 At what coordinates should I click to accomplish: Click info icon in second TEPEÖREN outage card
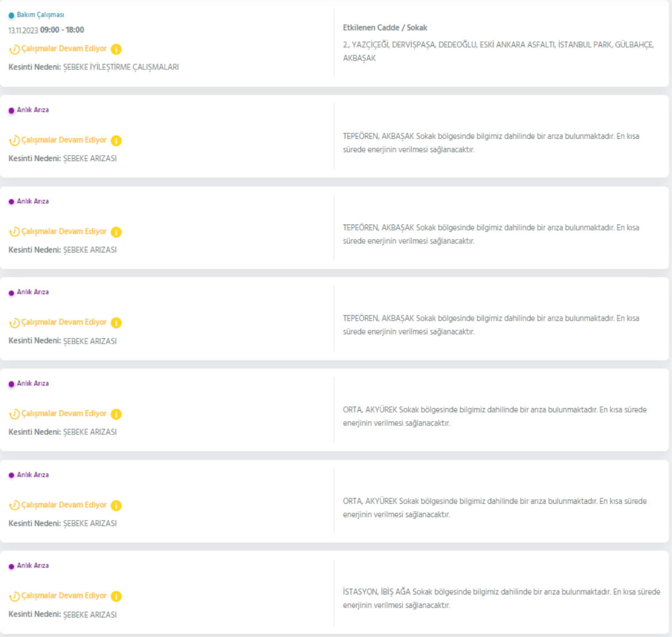click(116, 232)
